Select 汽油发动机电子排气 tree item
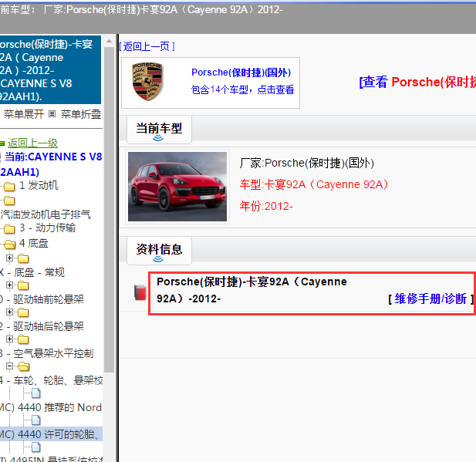 pyautogui.click(x=46, y=214)
